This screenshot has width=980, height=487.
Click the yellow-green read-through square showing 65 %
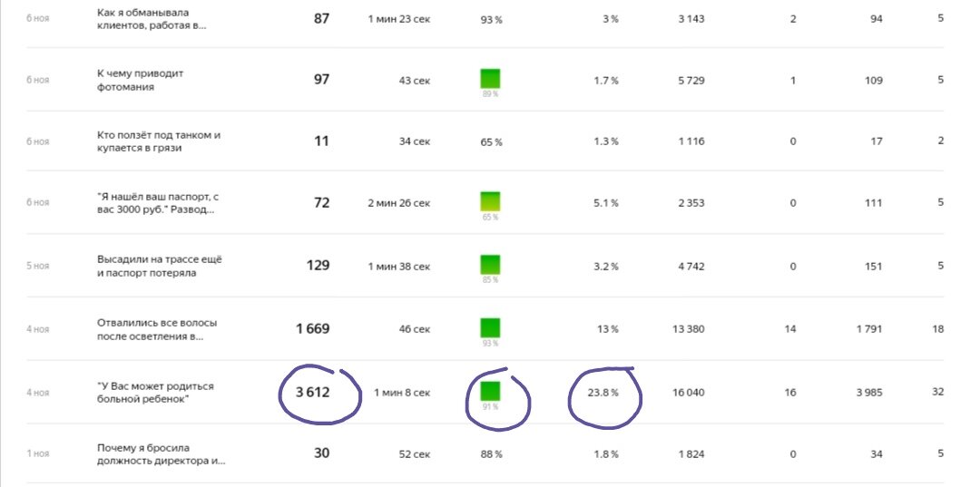click(x=490, y=201)
